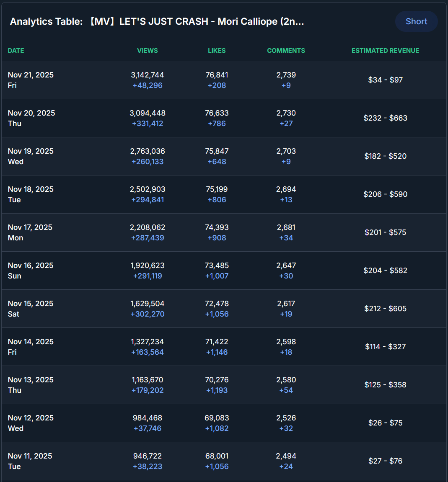The height and width of the screenshot is (482, 448).
Task: Click views change +38,223
Action: [x=148, y=467]
